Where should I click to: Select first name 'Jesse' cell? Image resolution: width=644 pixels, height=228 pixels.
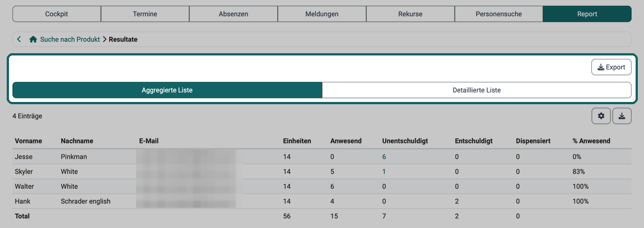point(22,156)
